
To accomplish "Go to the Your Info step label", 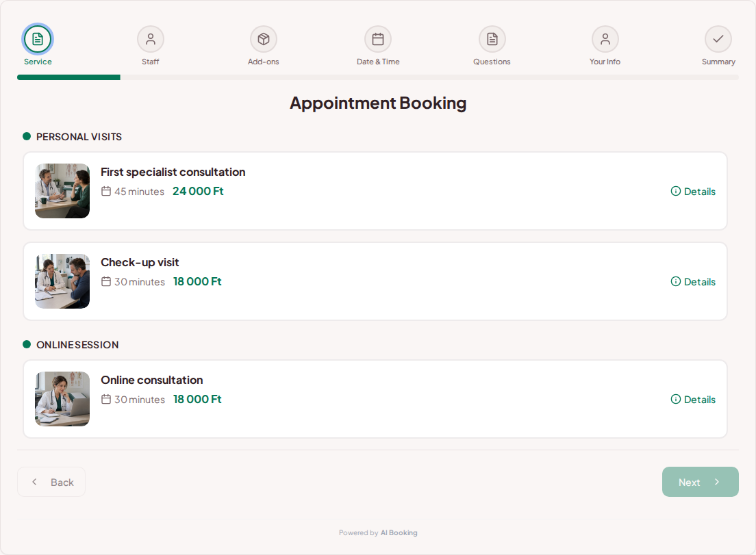I will [x=605, y=62].
